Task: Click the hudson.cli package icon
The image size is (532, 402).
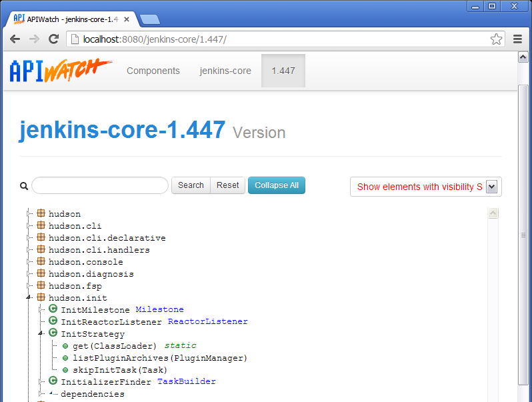Action: [41, 225]
